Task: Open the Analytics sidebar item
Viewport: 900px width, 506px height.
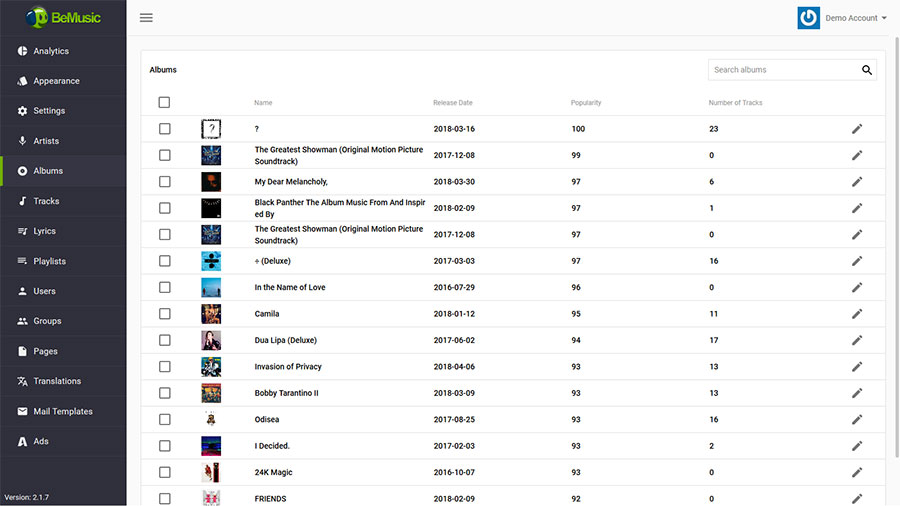Action: 51,51
